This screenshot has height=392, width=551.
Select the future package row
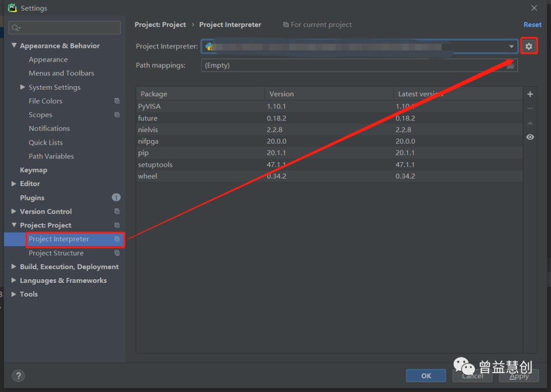point(329,118)
